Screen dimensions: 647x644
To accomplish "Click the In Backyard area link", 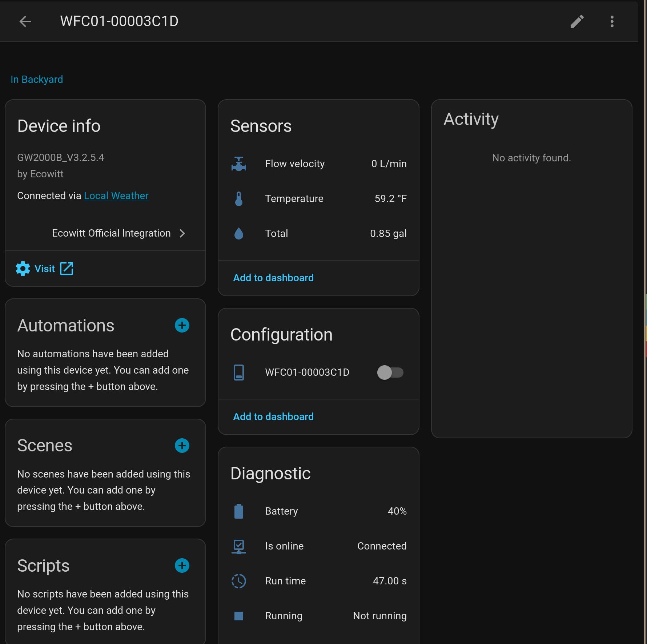I will tap(37, 79).
